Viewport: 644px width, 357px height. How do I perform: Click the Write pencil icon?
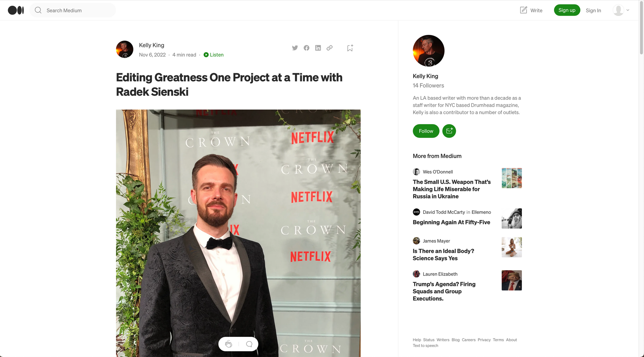(x=523, y=10)
